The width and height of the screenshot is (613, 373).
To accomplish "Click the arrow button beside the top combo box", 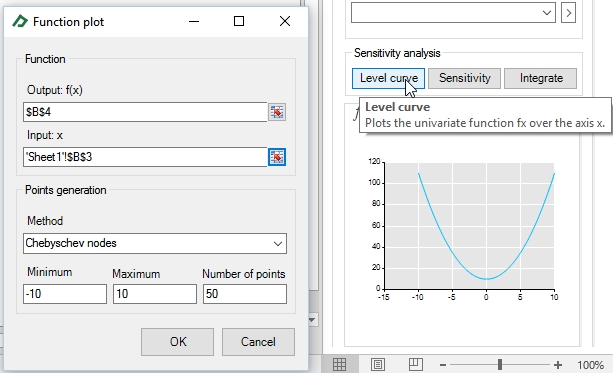I will [x=568, y=13].
